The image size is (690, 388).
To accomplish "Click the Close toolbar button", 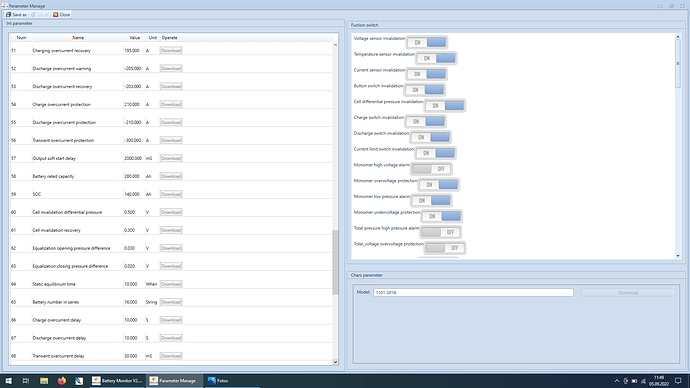I will tap(62, 15).
